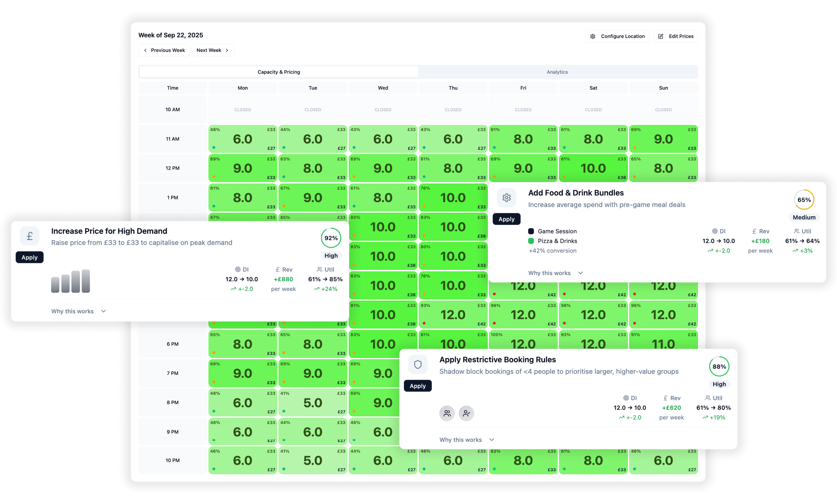The width and height of the screenshot is (837, 504).
Task: Click the gear icon on the Food & Drink Bundles card
Action: (506, 197)
